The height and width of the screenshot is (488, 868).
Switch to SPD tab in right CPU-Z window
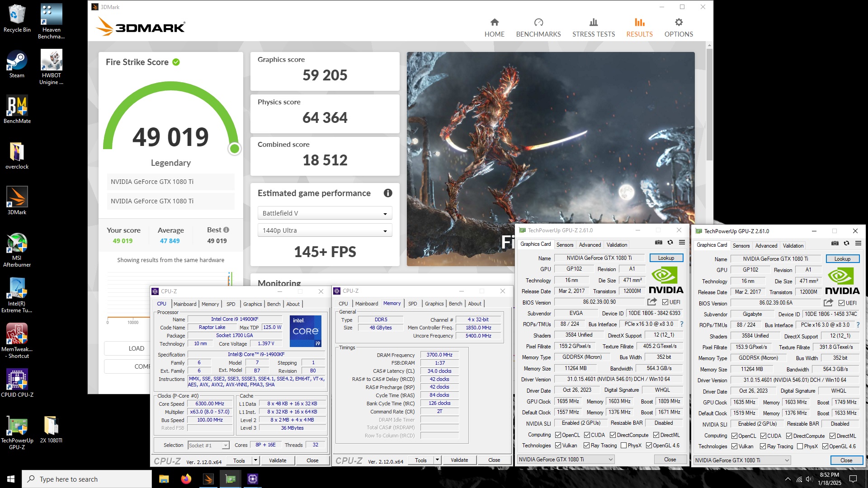[412, 304]
